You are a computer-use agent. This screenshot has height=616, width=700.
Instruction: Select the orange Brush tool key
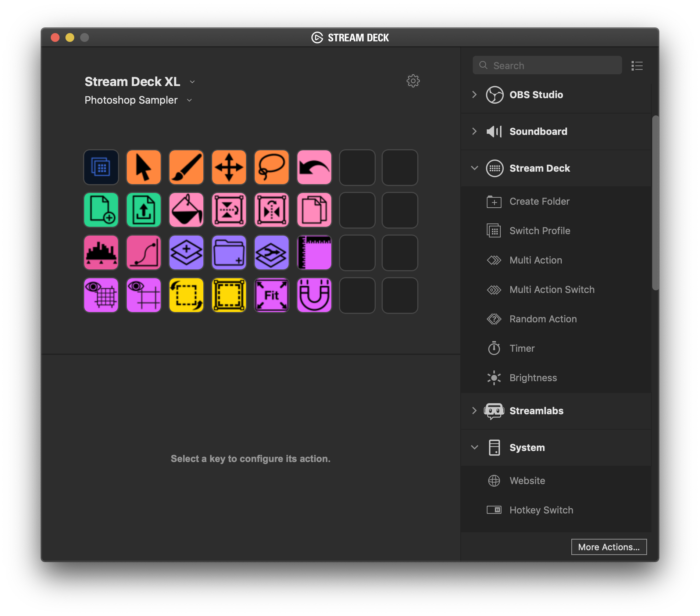(x=186, y=167)
